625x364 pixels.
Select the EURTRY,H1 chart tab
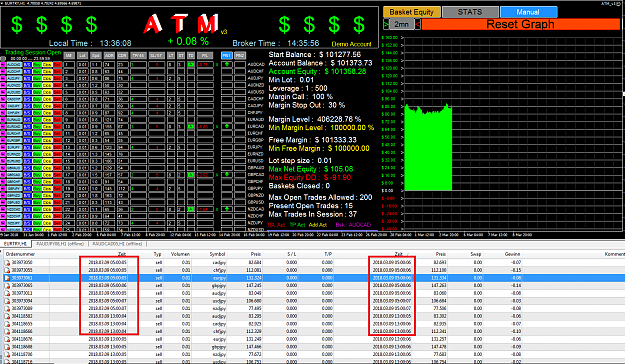pos(15,244)
